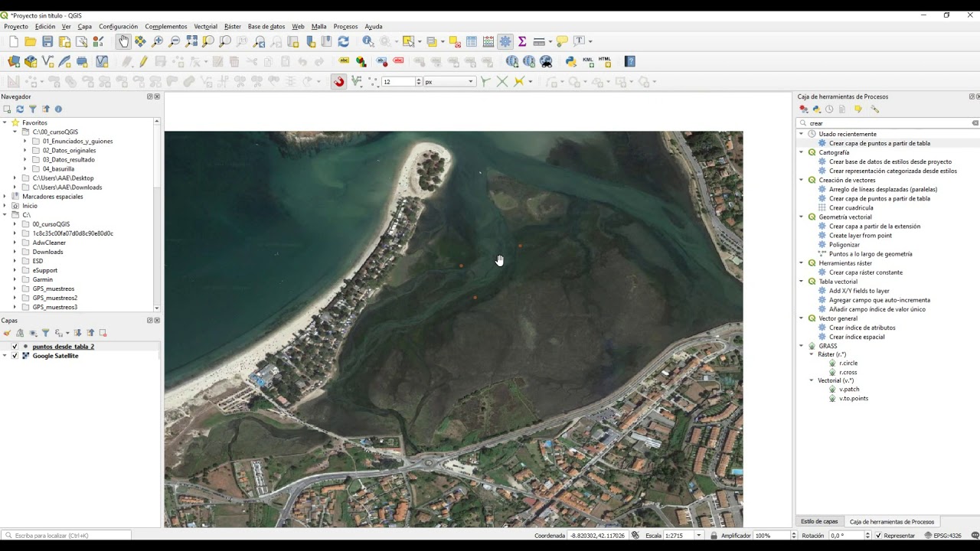This screenshot has width=980, height=551.
Task: Remove selected layer in Capas panel
Action: 103,333
